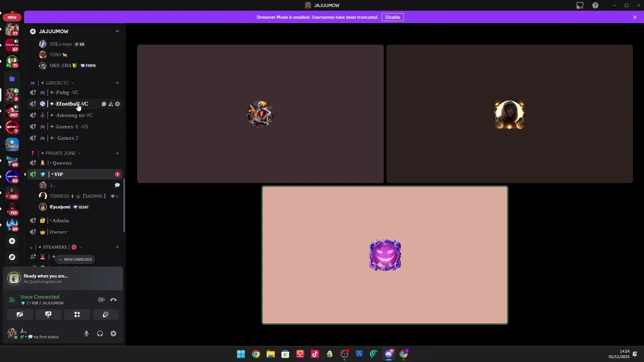The height and width of the screenshot is (362, 644).
Task: Deafen with the headphones icon
Action: 100,333
